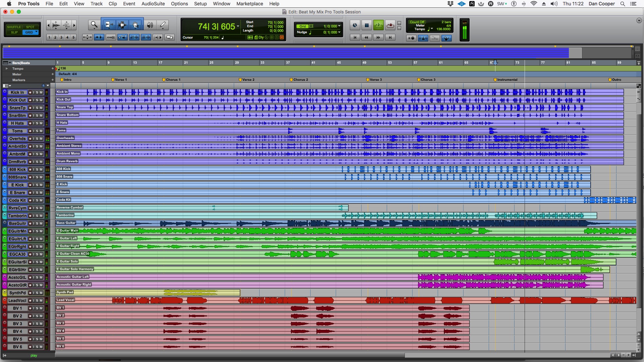Image resolution: width=644 pixels, height=362 pixels.
Task: Recall zoom preset 3
Action: coord(61,37)
